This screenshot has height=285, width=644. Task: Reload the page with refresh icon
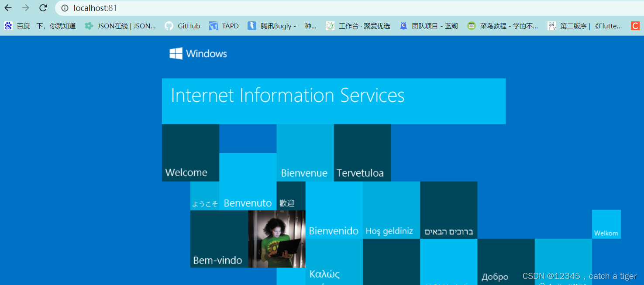click(x=43, y=8)
